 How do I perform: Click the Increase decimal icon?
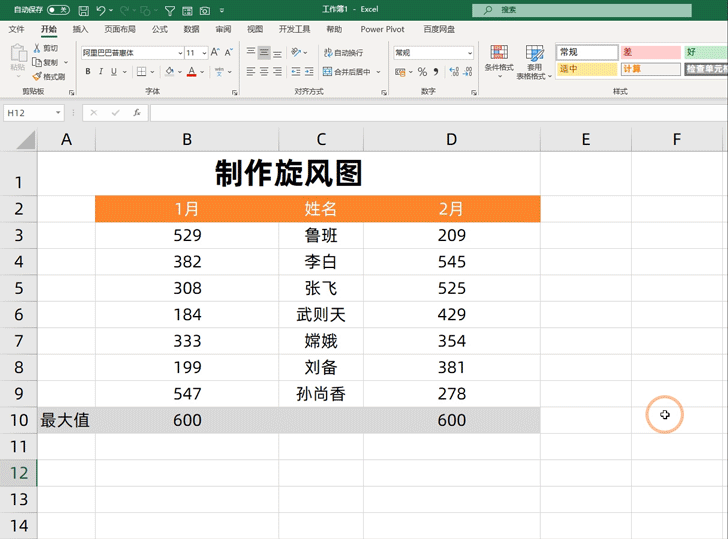pos(454,71)
